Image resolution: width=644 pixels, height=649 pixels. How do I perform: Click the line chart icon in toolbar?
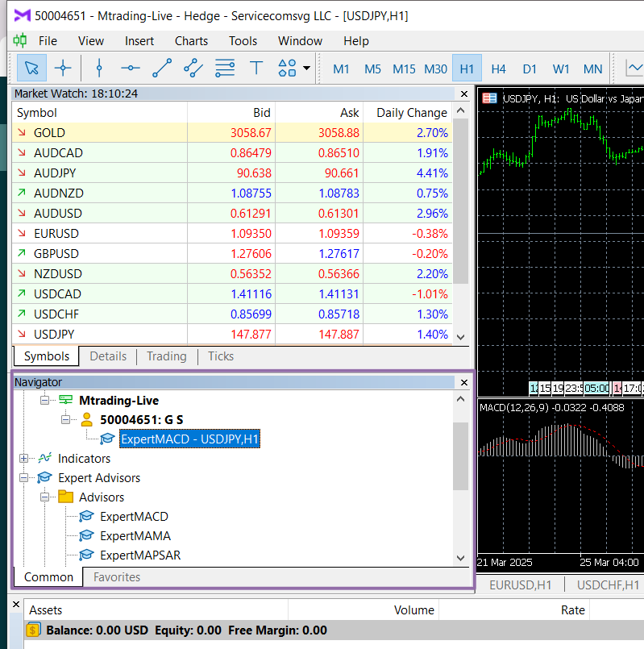point(634,68)
